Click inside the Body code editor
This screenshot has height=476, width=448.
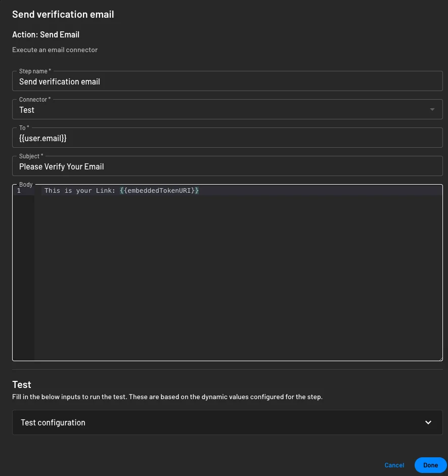[228, 273]
